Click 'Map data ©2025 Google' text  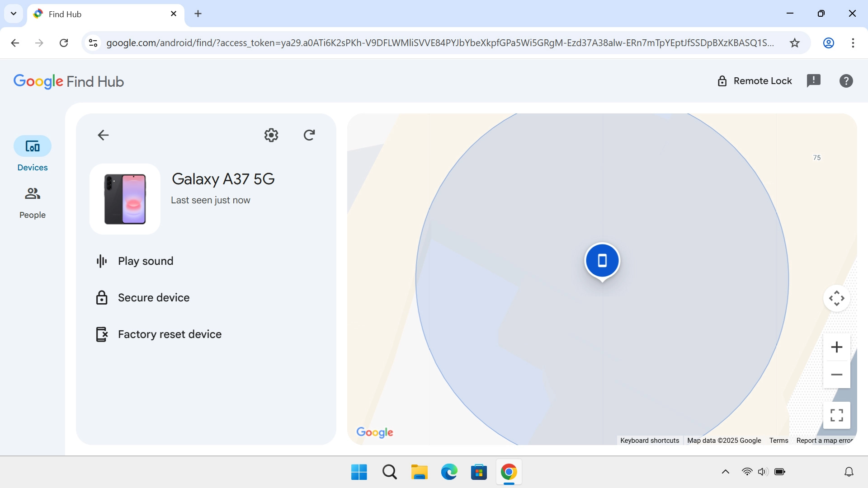coord(724,441)
